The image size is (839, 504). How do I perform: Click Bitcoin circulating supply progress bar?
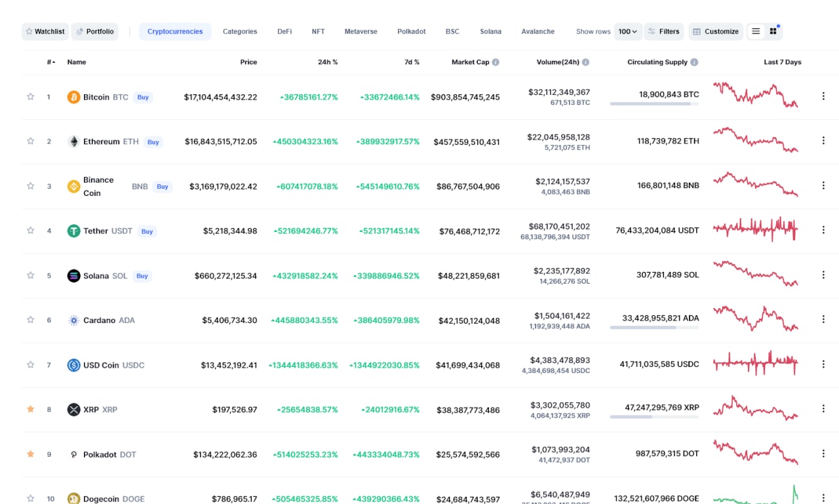[654, 104]
